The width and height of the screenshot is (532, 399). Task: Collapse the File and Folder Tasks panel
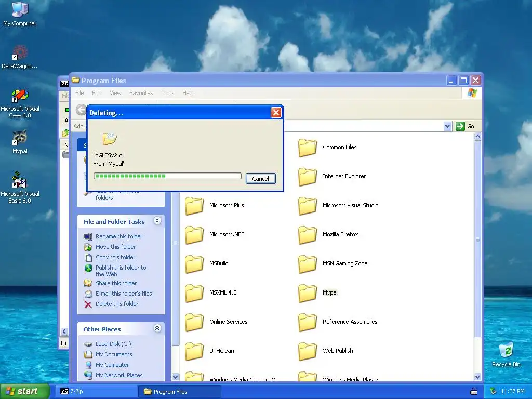pos(157,221)
